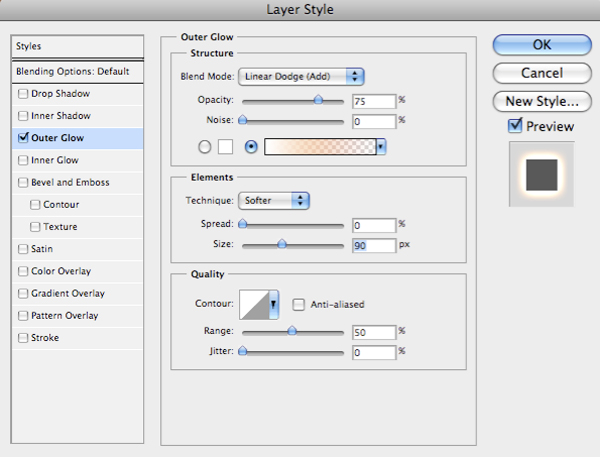Enable the Drop Shadow checkbox

pos(23,94)
